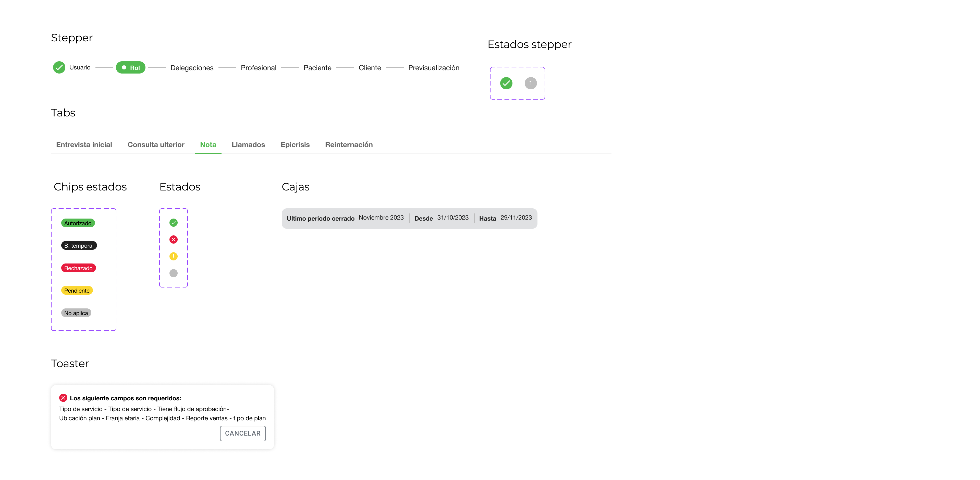Select the active Rol step pill
The width and height of the screenshot is (980, 480).
tap(130, 67)
